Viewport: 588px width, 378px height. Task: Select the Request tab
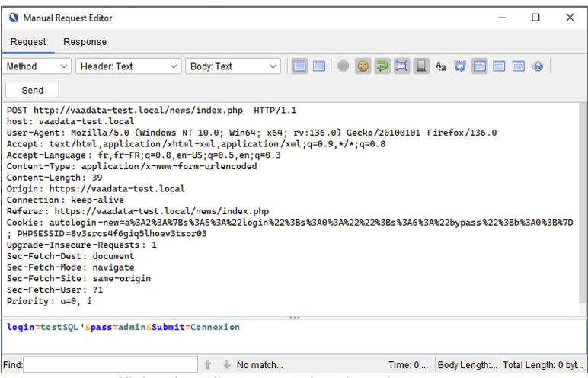28,42
